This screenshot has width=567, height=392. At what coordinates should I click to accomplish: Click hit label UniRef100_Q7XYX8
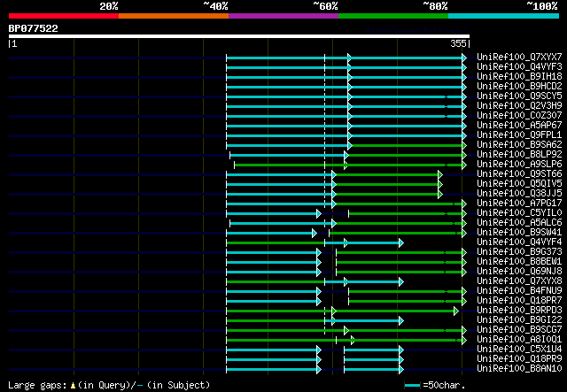(519, 281)
